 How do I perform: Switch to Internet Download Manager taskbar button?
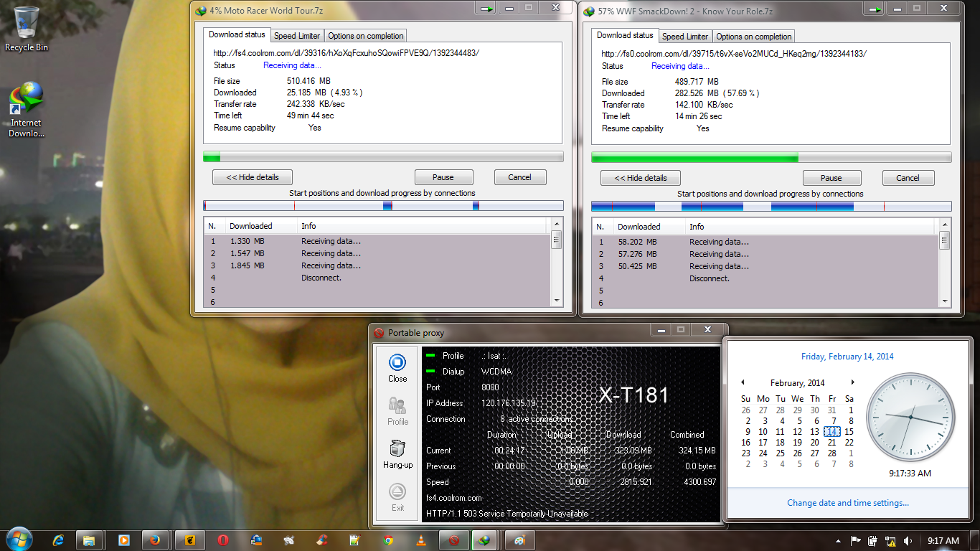485,540
